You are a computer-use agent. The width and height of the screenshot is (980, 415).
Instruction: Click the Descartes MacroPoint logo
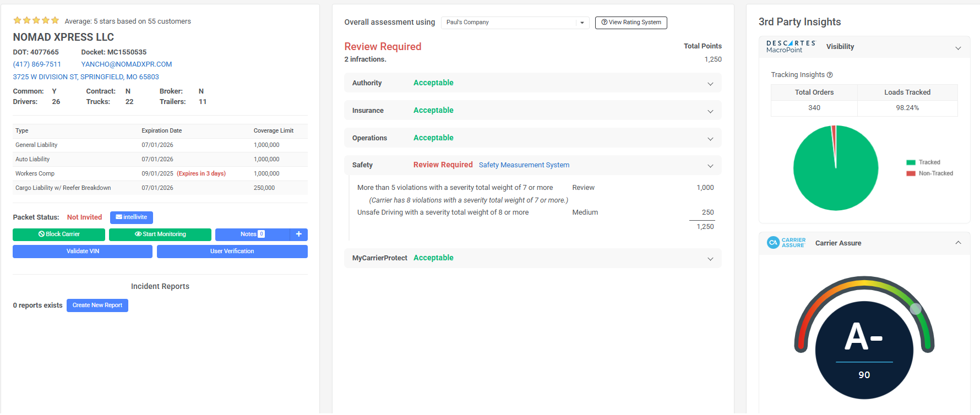point(790,47)
